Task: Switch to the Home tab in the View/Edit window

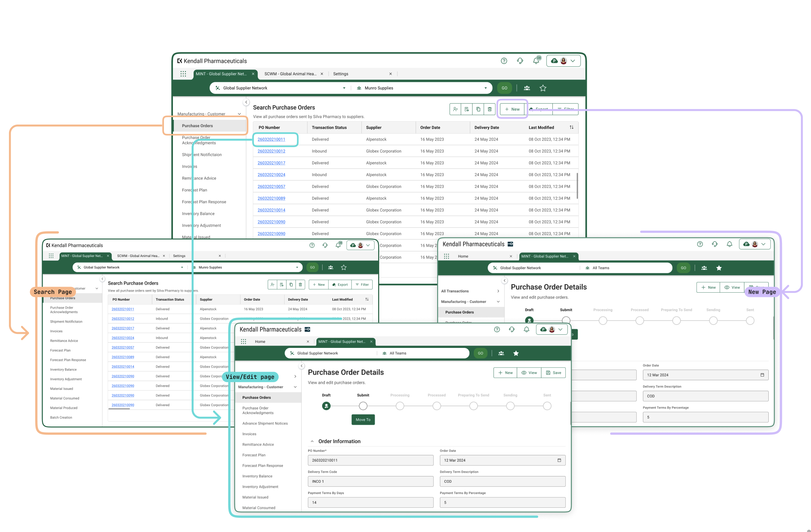Action: (260, 341)
